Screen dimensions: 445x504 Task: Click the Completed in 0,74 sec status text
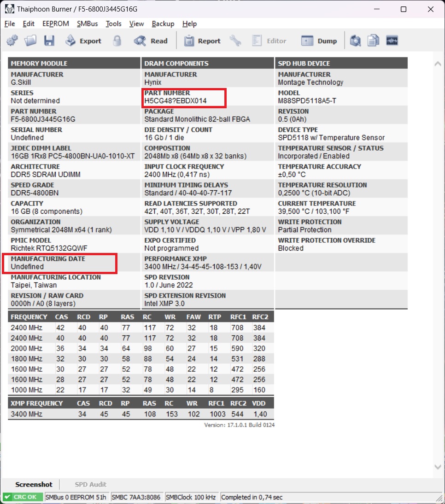click(252, 497)
